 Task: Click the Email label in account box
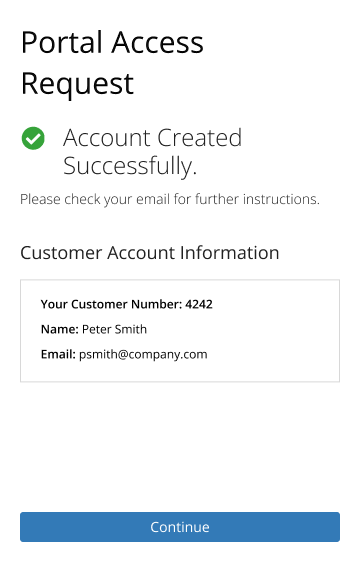58,354
